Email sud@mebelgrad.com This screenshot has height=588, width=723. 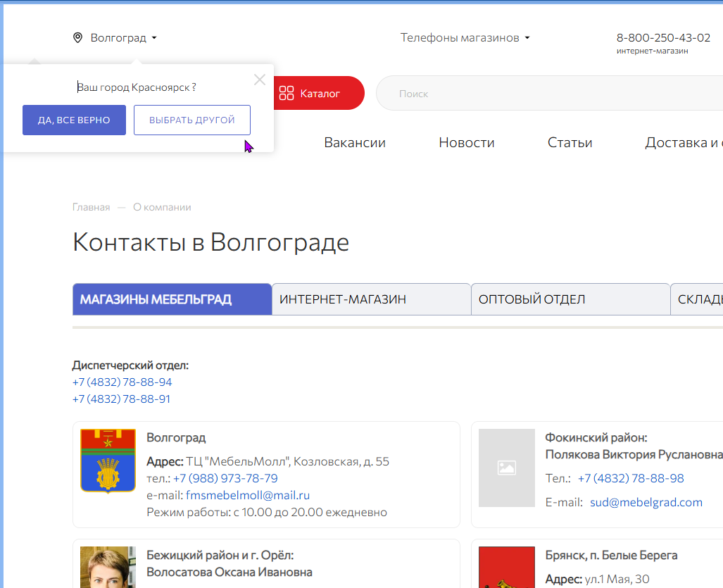pyautogui.click(x=646, y=502)
